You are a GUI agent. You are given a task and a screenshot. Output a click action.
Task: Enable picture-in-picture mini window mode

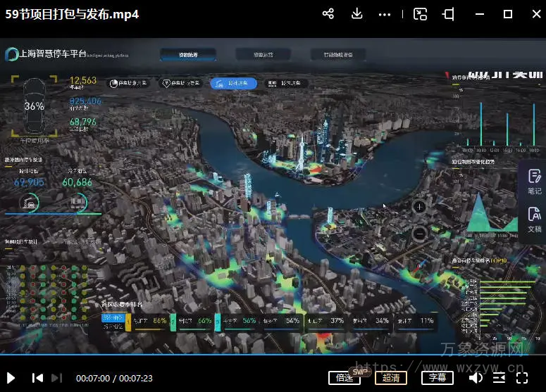tap(421, 14)
